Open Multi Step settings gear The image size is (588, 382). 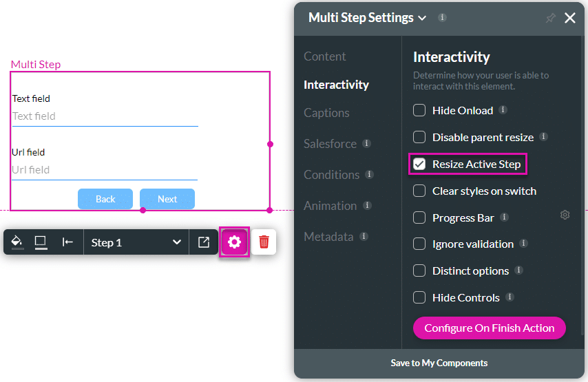tap(234, 242)
